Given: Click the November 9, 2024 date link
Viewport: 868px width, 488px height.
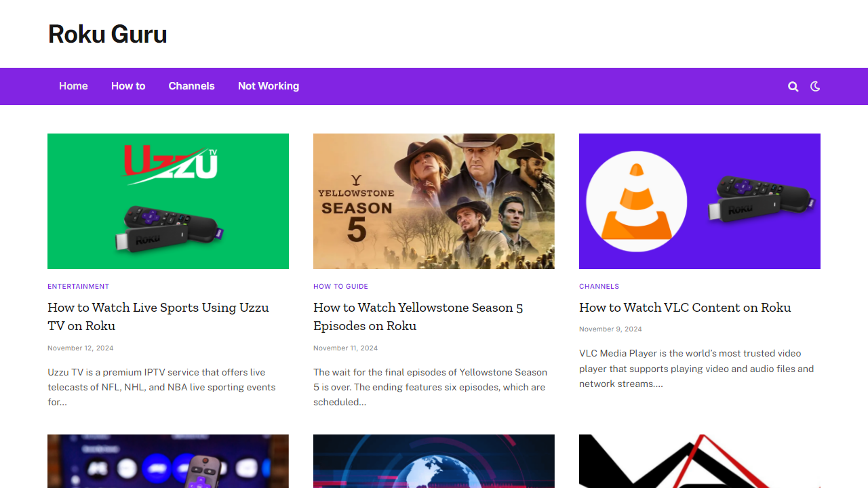Looking at the screenshot, I should [610, 329].
